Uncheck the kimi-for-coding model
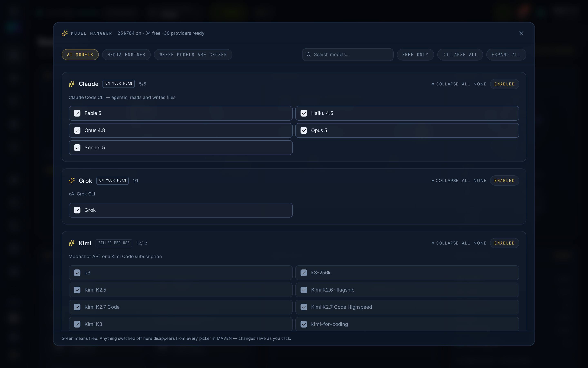Viewport: 588px width, 368px height. [x=304, y=324]
